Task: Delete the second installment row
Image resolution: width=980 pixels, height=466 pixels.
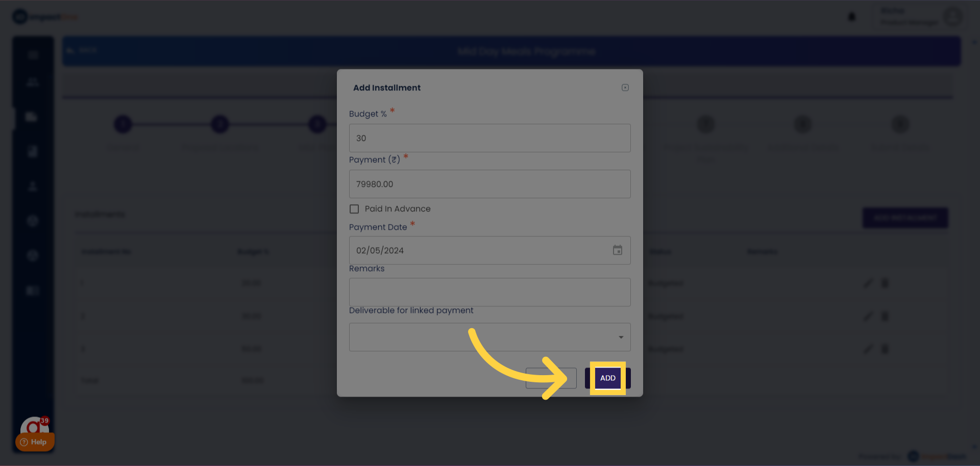Action: [x=885, y=316]
